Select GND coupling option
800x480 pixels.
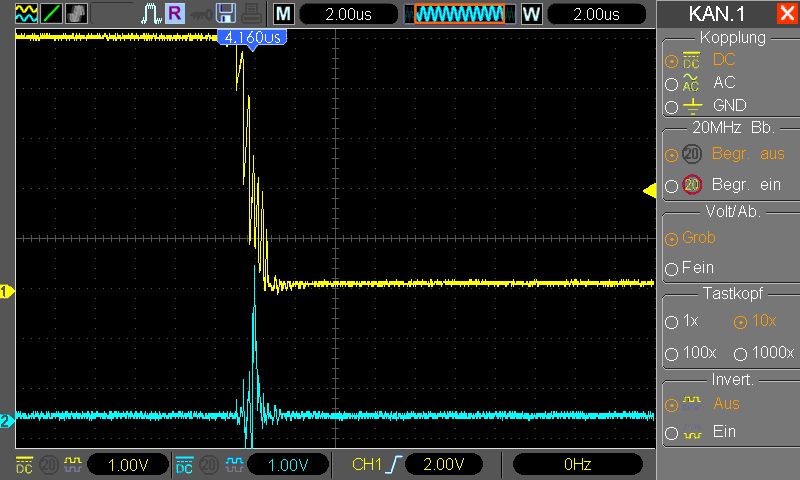(671, 106)
